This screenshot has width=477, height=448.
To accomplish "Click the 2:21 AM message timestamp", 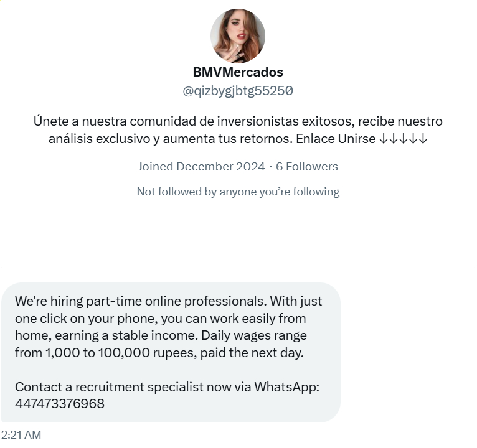I will pyautogui.click(x=21, y=435).
